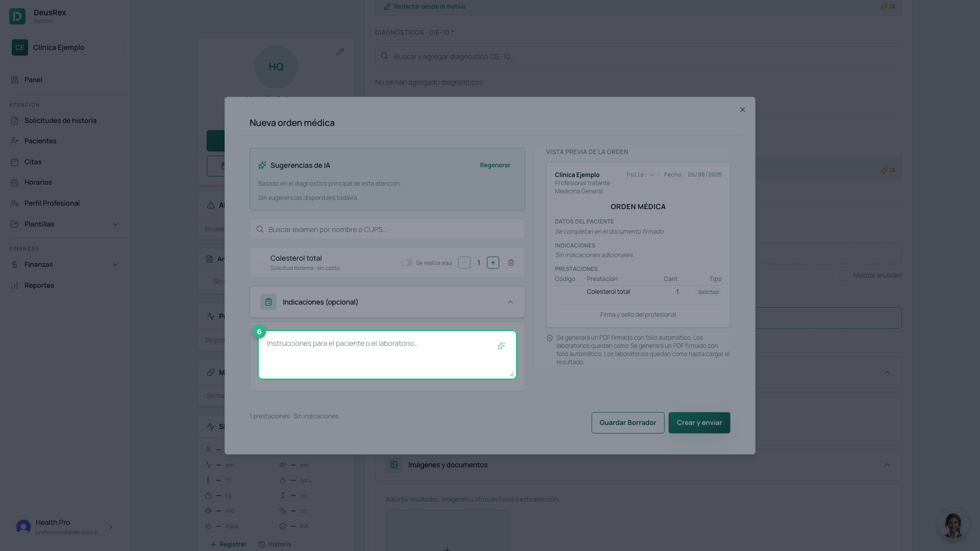
Task: Click the Indicaciones clipboard icon
Action: pos(268,302)
